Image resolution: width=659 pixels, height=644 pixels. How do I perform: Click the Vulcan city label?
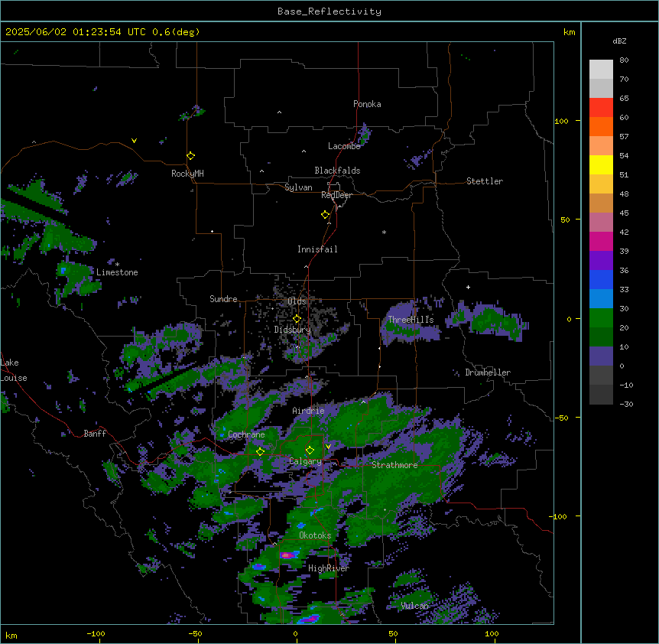point(415,606)
